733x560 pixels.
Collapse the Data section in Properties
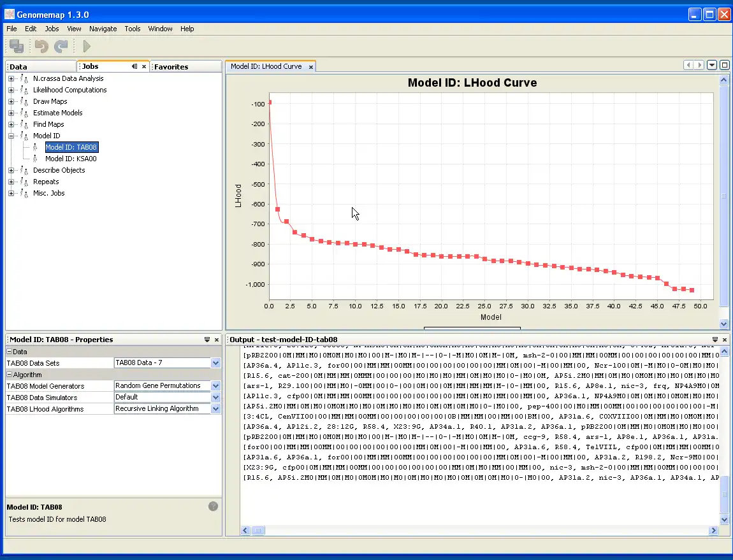[10, 352]
